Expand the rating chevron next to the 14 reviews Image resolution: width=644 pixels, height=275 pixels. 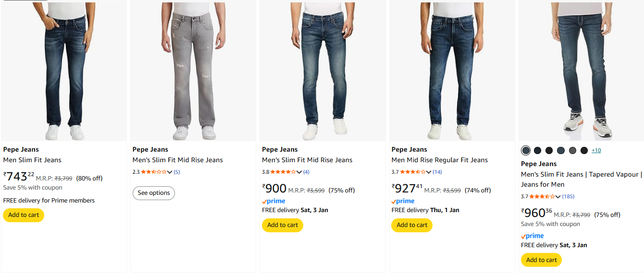[429, 172]
